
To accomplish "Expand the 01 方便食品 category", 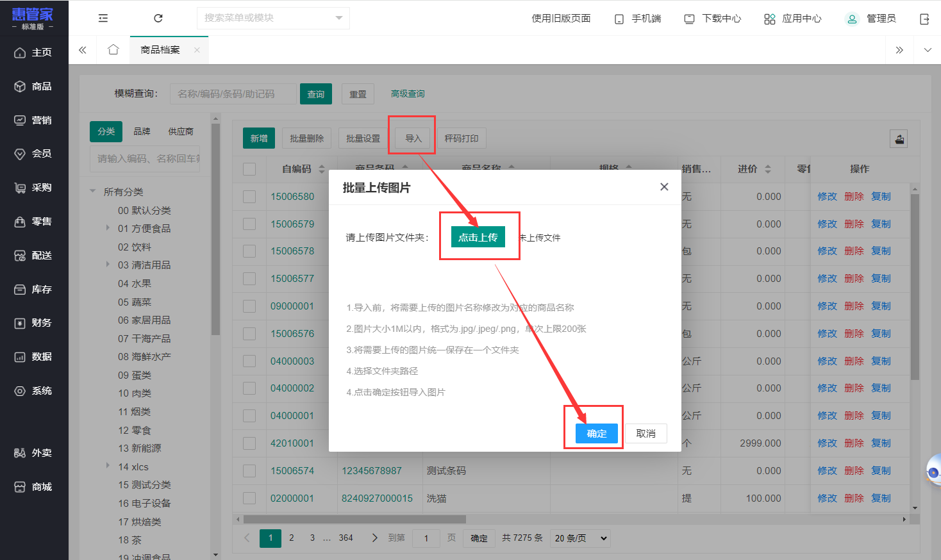I will tap(108, 228).
